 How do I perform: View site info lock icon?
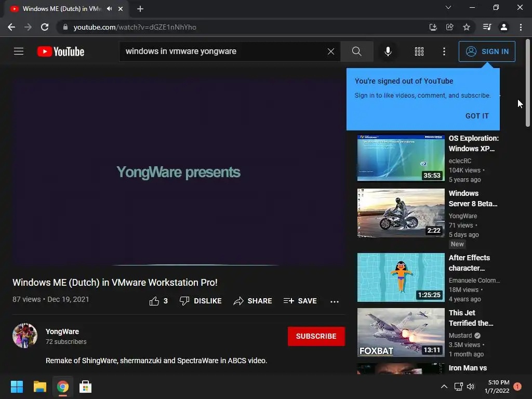pos(65,27)
